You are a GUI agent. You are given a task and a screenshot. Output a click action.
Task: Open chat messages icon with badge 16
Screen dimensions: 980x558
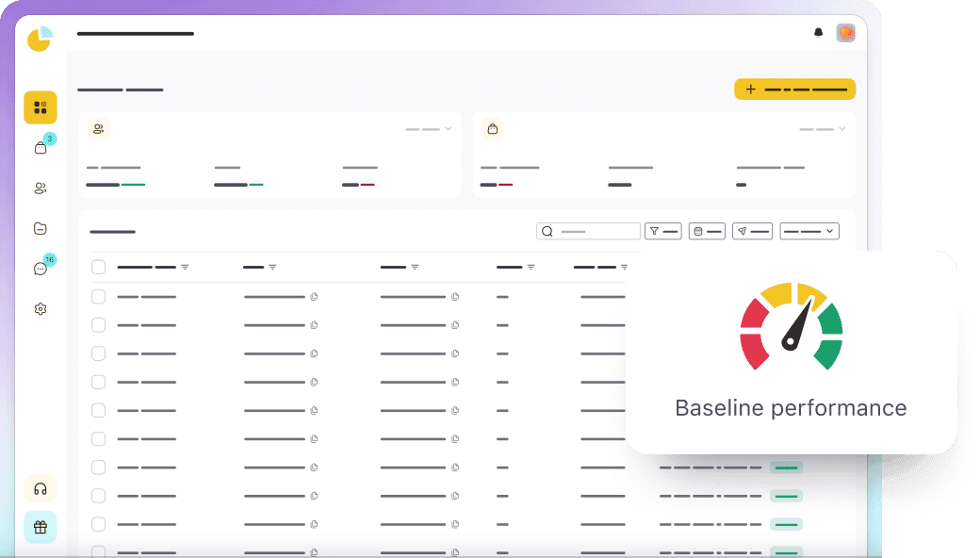click(41, 269)
